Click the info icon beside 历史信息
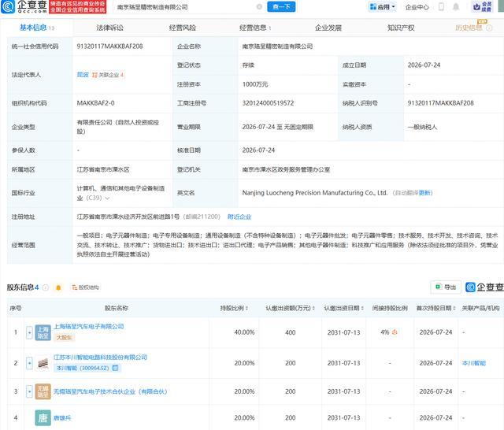 coord(489,28)
